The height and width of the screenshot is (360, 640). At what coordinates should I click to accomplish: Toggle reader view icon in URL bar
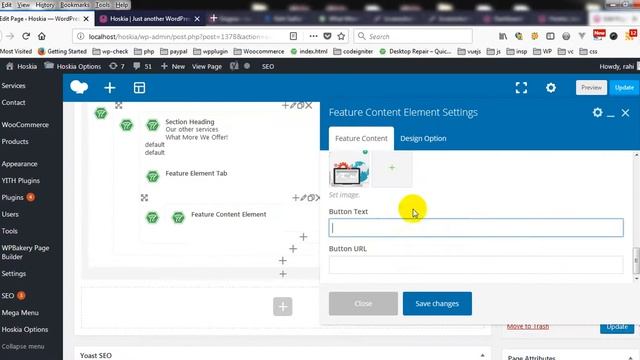tap(293, 36)
